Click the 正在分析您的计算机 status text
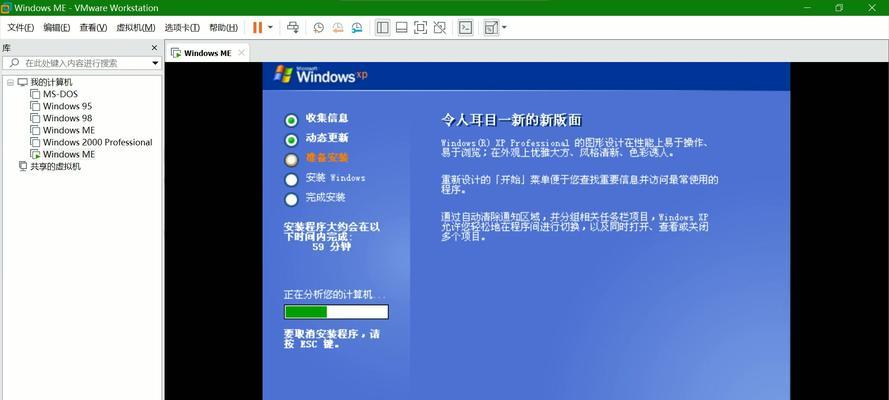 [335, 295]
